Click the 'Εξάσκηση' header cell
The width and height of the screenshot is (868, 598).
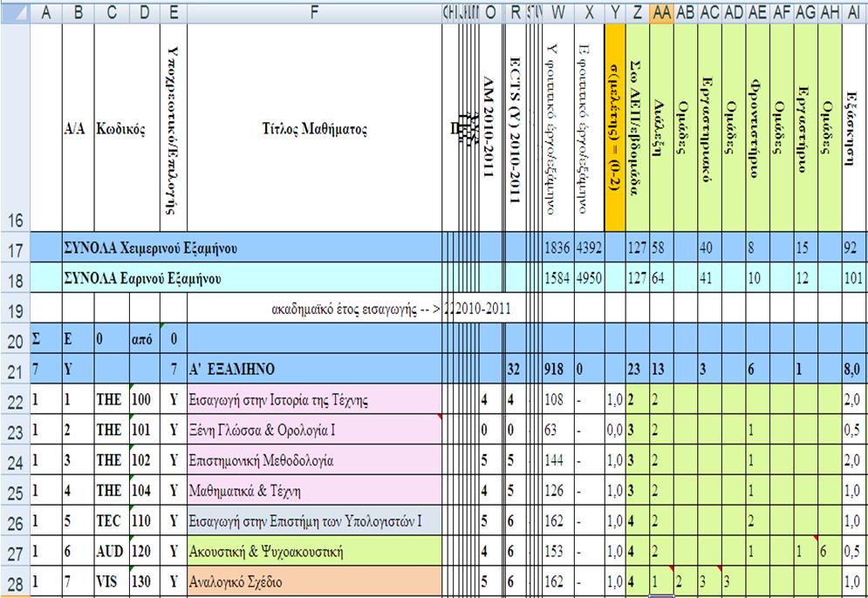click(x=855, y=128)
